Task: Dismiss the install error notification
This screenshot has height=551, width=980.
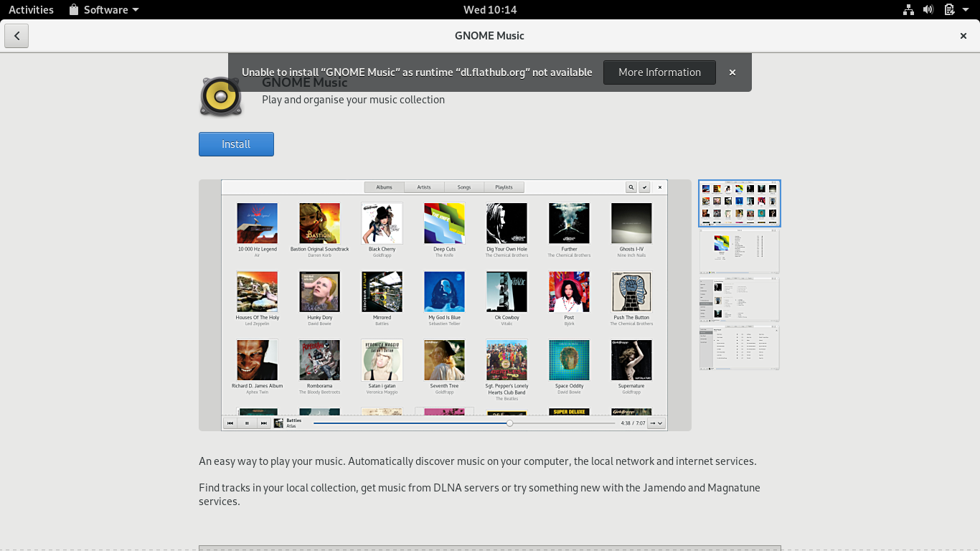Action: click(732, 72)
